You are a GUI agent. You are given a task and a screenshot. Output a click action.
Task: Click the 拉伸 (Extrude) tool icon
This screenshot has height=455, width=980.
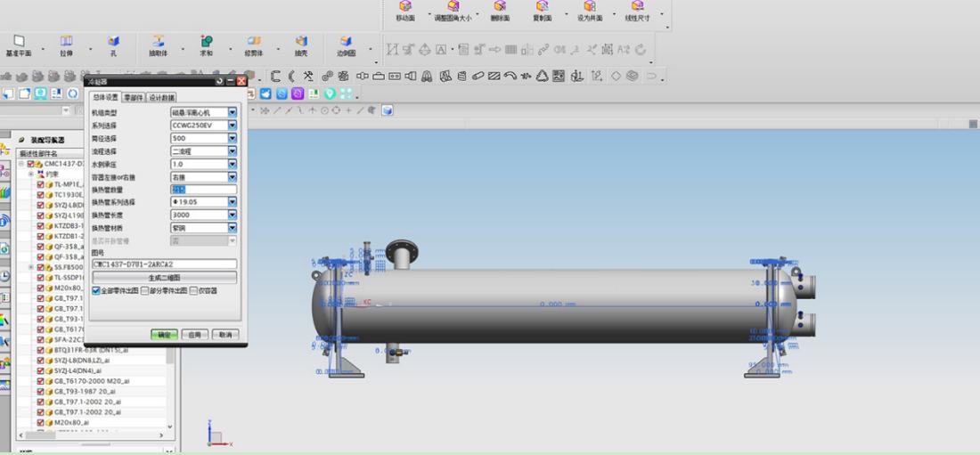click(x=66, y=42)
